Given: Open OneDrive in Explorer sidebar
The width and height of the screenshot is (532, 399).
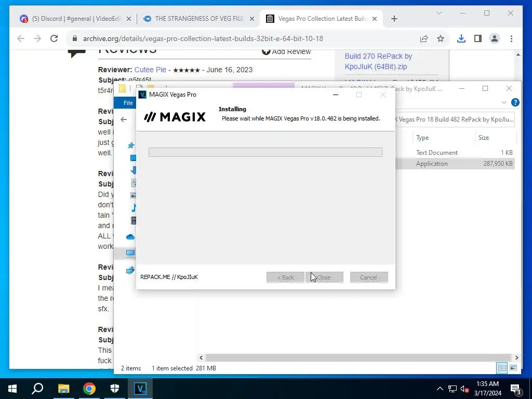Looking at the screenshot, I should point(130,237).
